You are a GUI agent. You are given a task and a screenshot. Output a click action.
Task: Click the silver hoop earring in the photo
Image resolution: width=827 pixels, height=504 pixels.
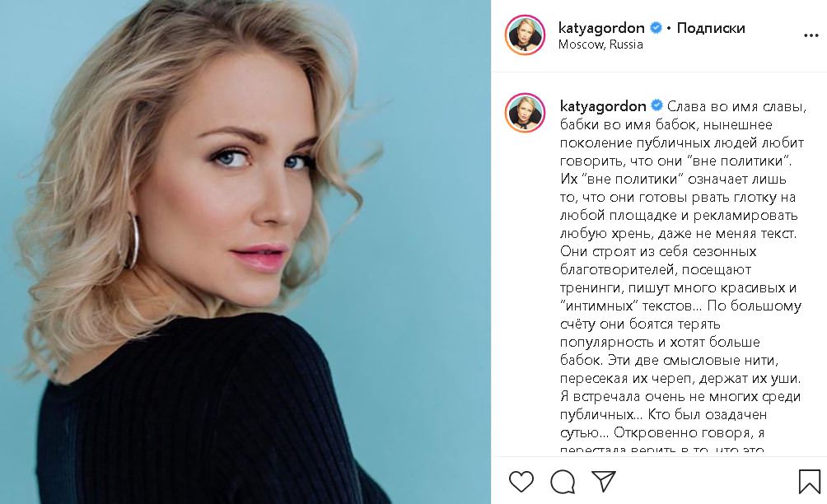[131, 241]
